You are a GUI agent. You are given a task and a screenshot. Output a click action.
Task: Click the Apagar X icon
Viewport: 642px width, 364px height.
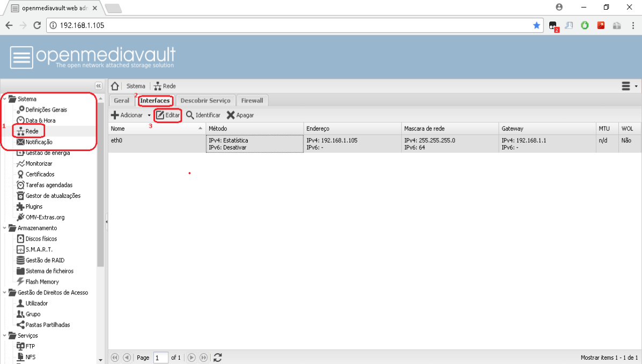coord(231,115)
